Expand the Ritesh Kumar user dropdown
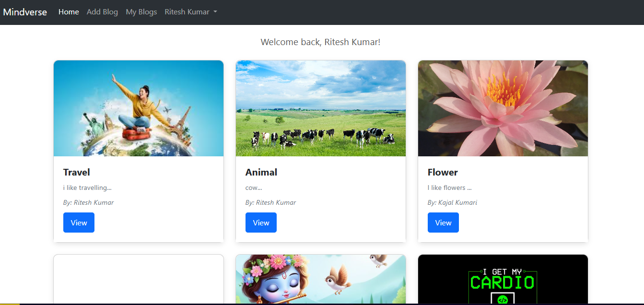The image size is (644, 305). pos(191,12)
